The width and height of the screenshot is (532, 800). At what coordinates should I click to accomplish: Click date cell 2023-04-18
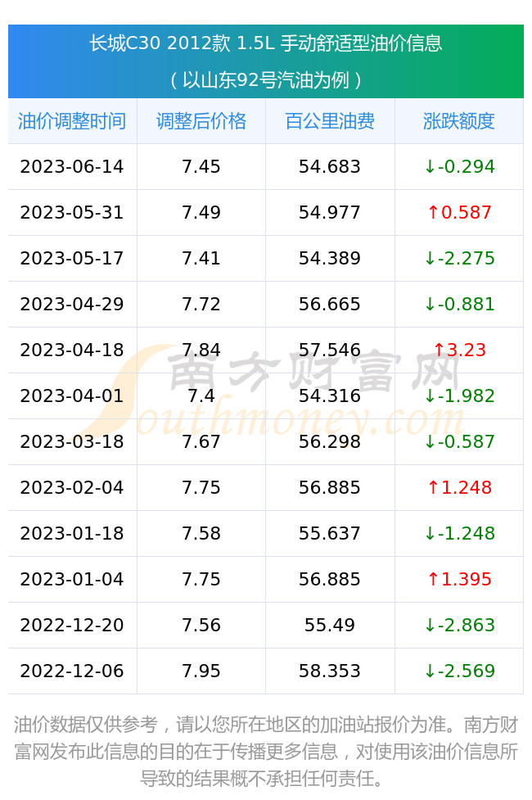pyautogui.click(x=72, y=350)
